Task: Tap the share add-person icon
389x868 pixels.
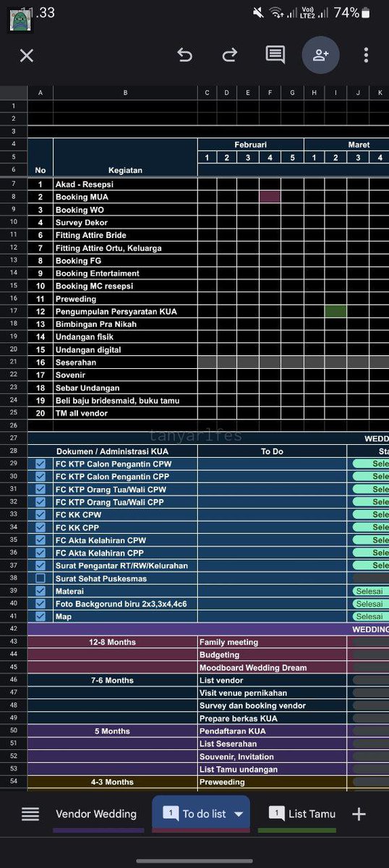Action: [x=320, y=55]
